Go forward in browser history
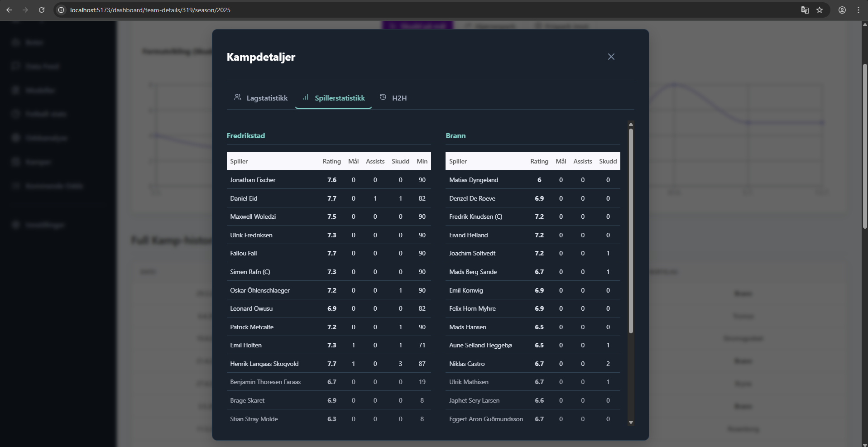This screenshot has height=447, width=868. [25, 10]
